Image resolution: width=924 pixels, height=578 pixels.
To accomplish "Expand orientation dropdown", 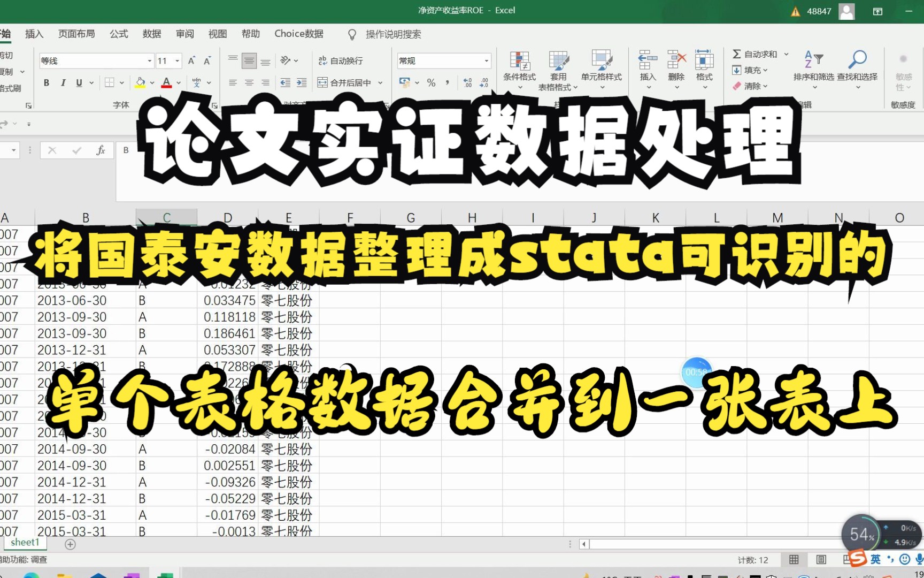I will pyautogui.click(x=296, y=60).
